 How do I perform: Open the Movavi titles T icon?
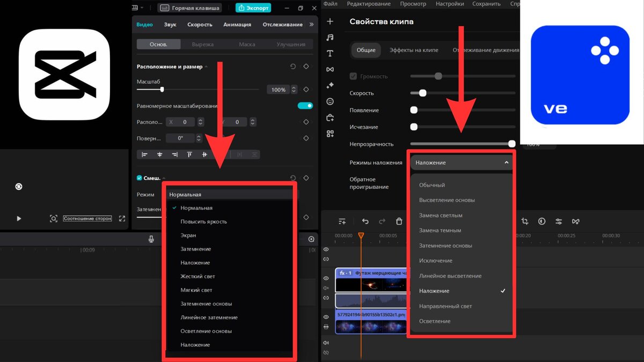point(330,54)
